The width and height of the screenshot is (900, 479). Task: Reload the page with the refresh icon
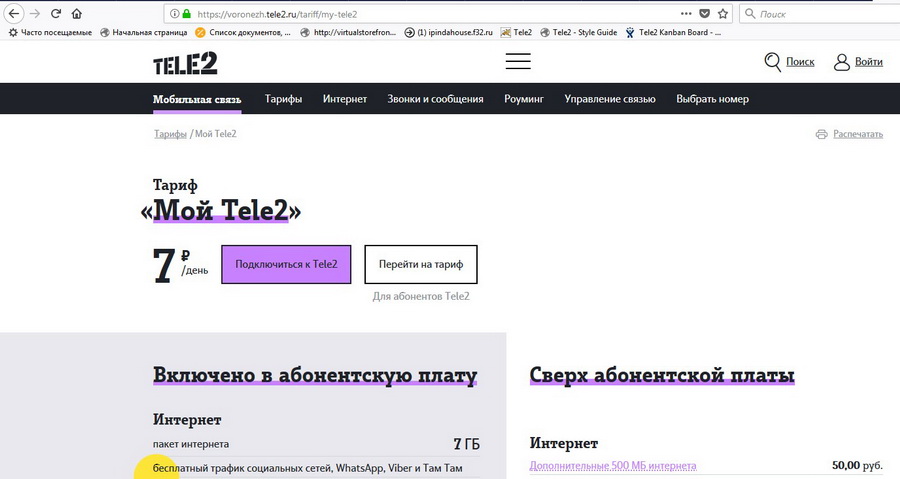[56, 14]
